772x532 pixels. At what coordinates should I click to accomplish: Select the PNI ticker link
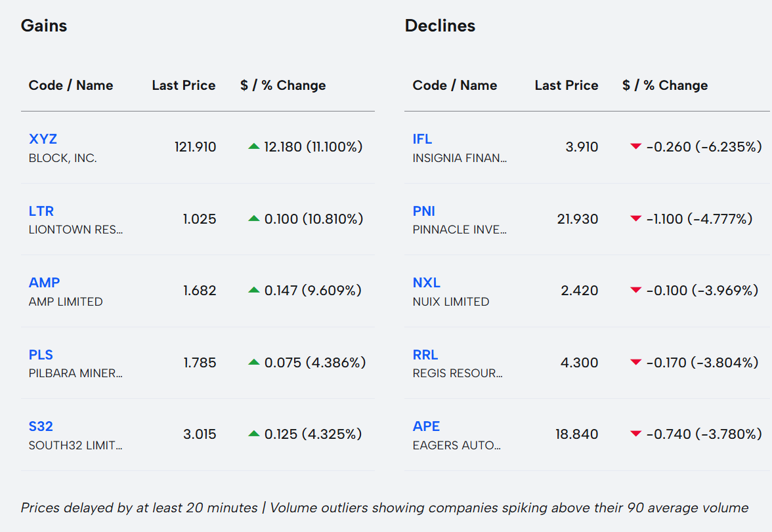tap(424, 211)
